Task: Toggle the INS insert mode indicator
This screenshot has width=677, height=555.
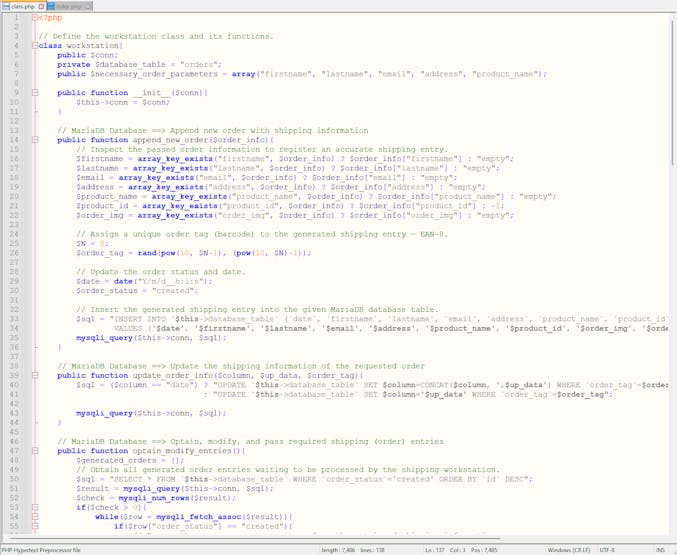Action: 660,549
